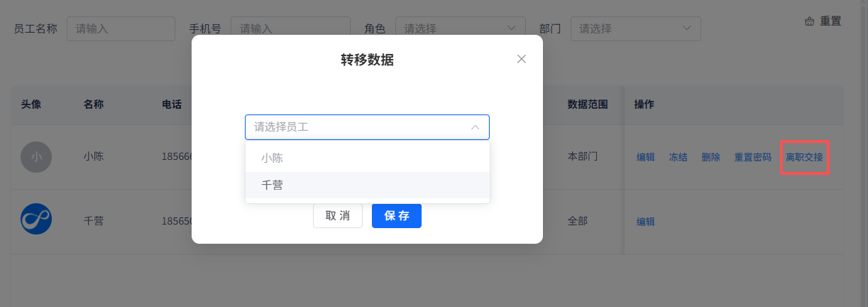Click the 手机号 input field

(x=290, y=29)
